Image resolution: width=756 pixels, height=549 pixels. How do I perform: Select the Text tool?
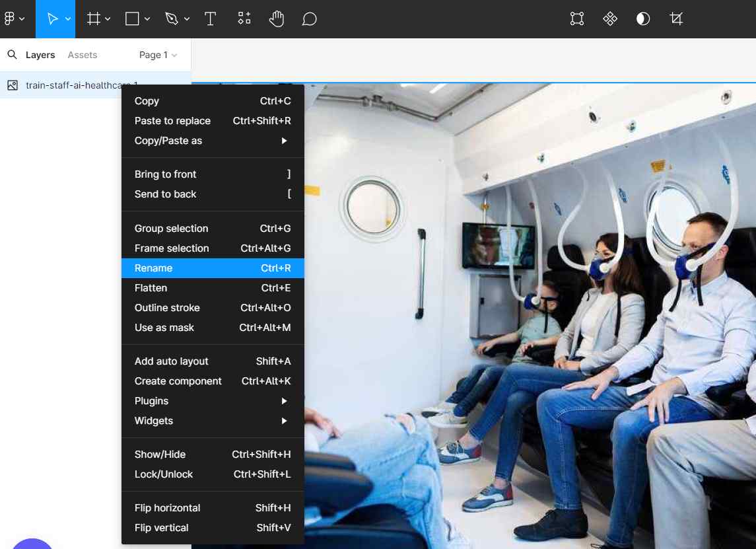point(210,19)
